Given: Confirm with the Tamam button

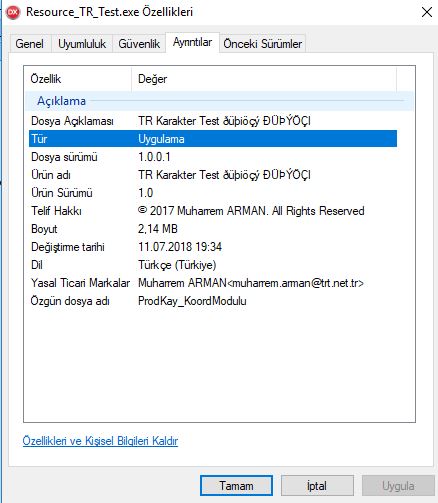Looking at the screenshot, I should (x=236, y=486).
